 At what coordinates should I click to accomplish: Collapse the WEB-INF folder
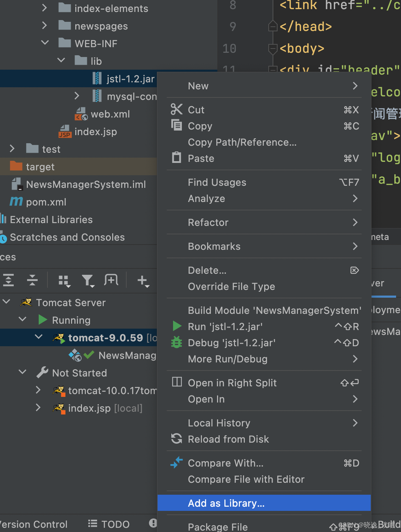tap(45, 43)
